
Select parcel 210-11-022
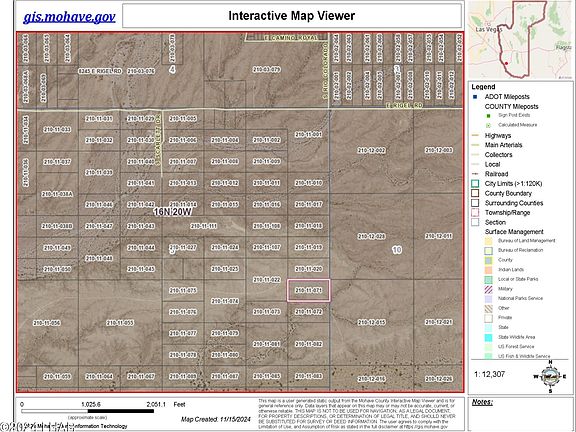[267, 280]
